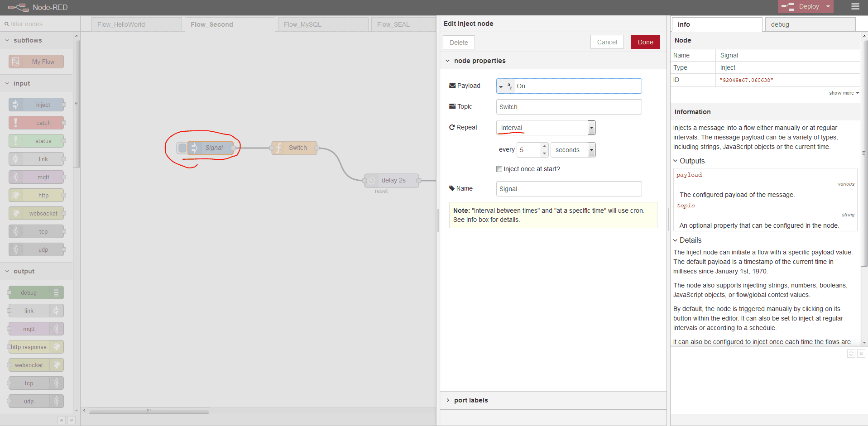Open the hamburger main menu
Screen dimensions: 868x426
855,6
